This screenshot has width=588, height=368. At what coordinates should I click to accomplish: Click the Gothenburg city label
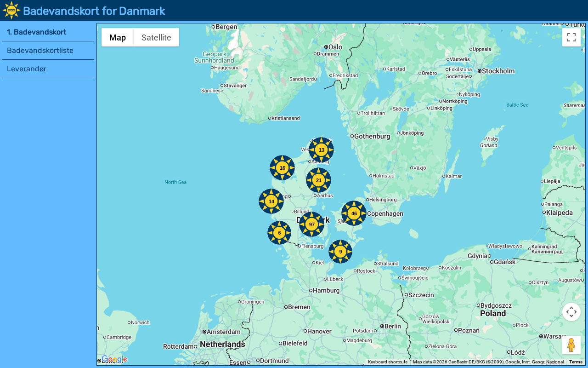click(x=372, y=136)
